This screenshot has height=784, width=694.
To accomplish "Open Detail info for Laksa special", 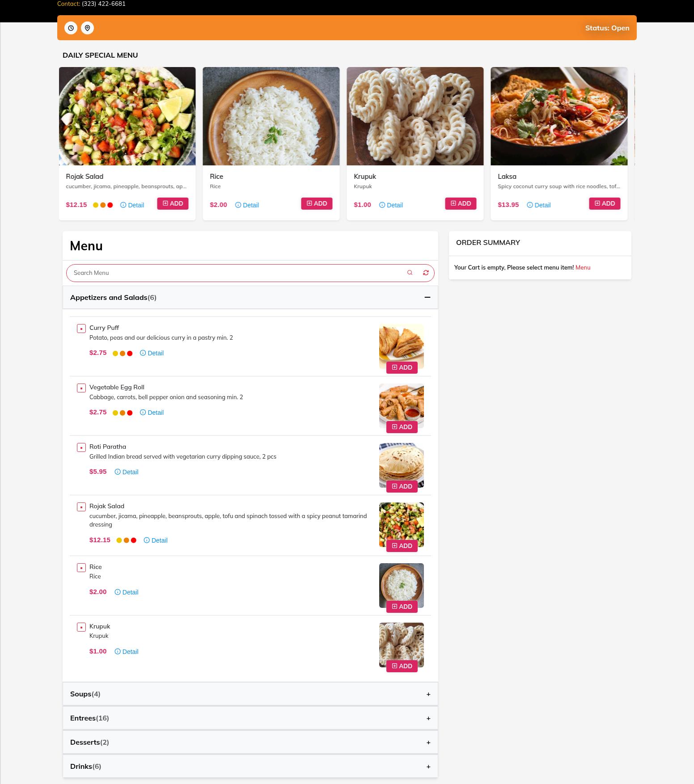I will 539,205.
